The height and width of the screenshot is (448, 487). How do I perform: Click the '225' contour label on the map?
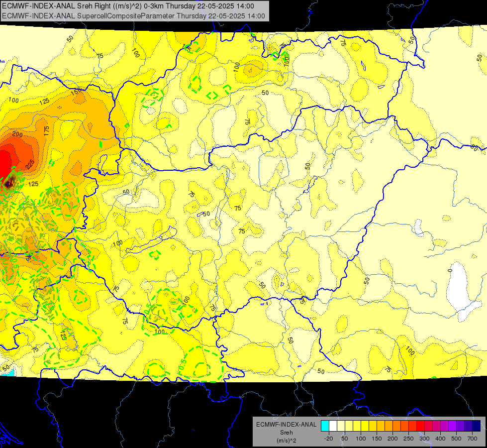30,164
